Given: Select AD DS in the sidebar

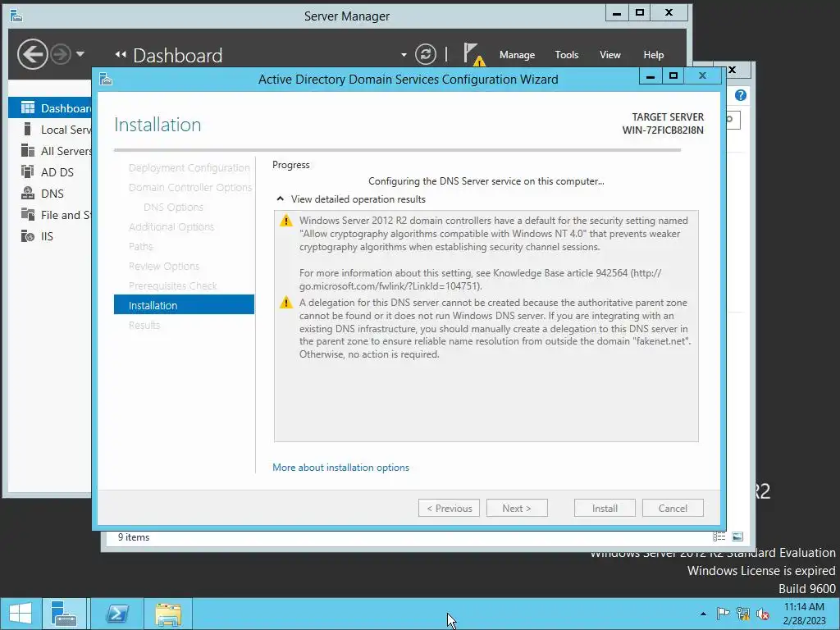Looking at the screenshot, I should pyautogui.click(x=50, y=172).
